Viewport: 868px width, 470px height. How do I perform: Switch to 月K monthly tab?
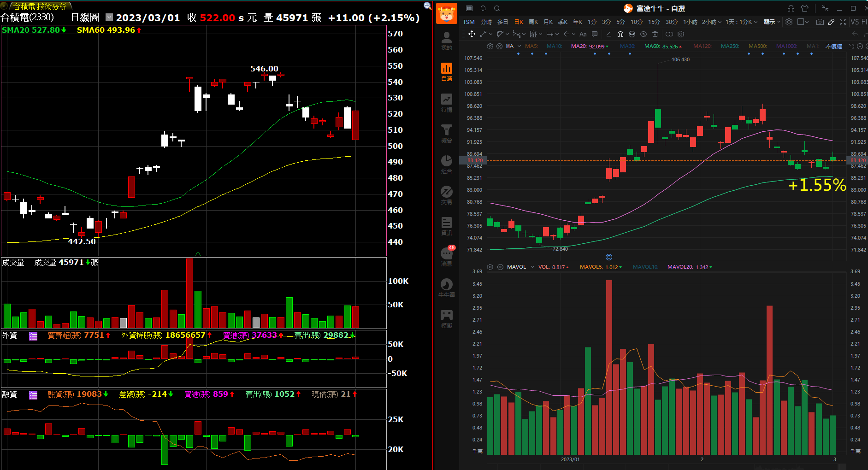[x=548, y=22]
